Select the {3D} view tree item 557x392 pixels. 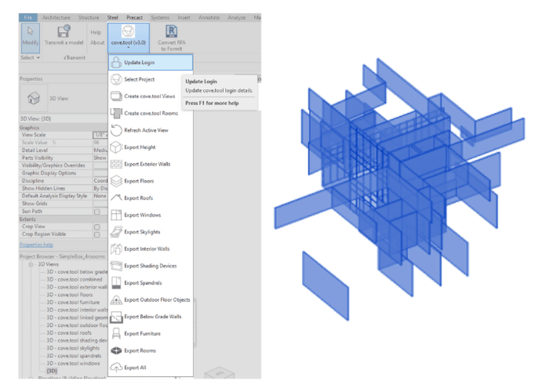pyautogui.click(x=52, y=371)
